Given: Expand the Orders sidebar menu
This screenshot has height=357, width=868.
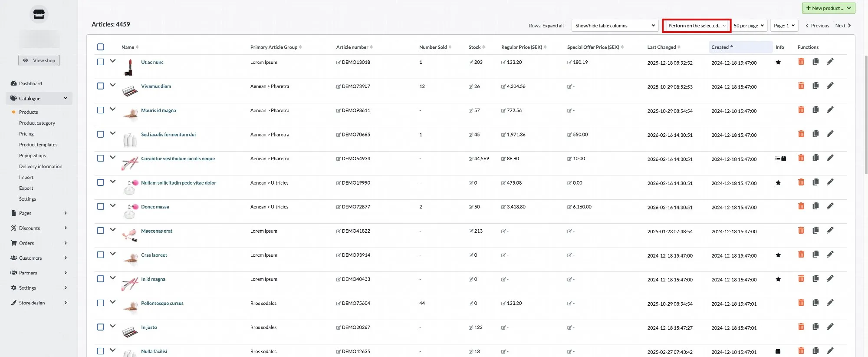Looking at the screenshot, I should click(x=39, y=243).
